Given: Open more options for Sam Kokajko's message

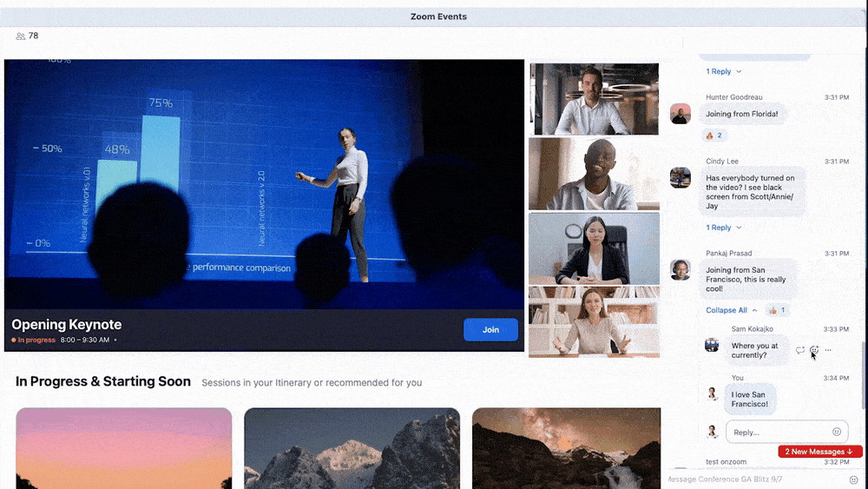Looking at the screenshot, I should [x=828, y=350].
